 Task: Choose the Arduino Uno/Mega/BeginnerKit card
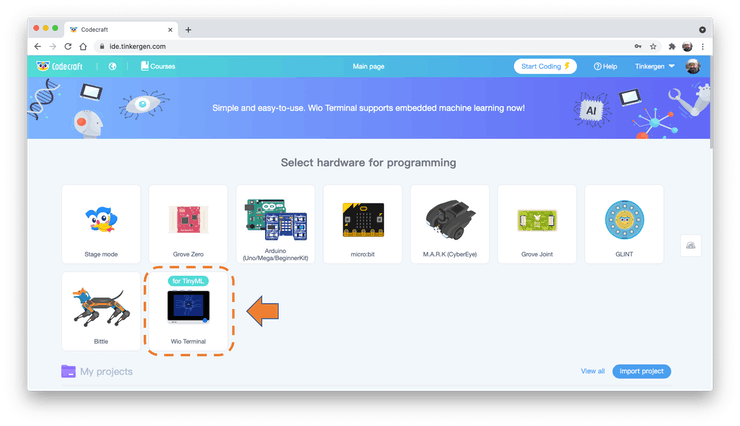click(x=276, y=224)
